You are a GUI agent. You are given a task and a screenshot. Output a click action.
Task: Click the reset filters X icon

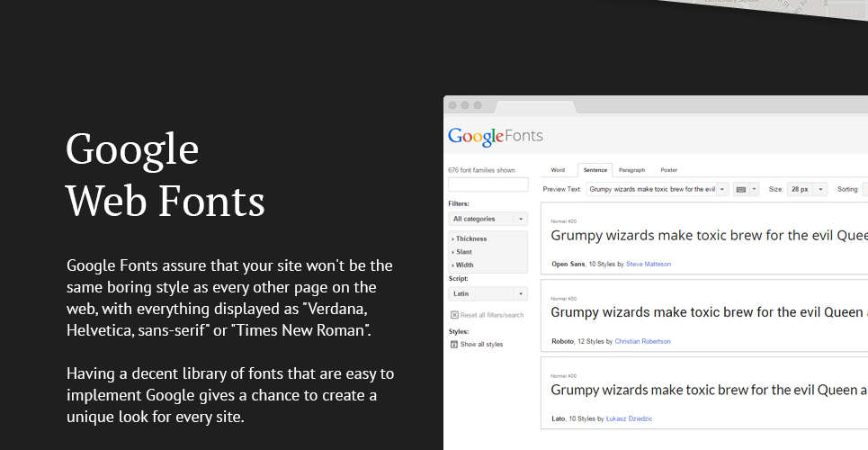454,315
